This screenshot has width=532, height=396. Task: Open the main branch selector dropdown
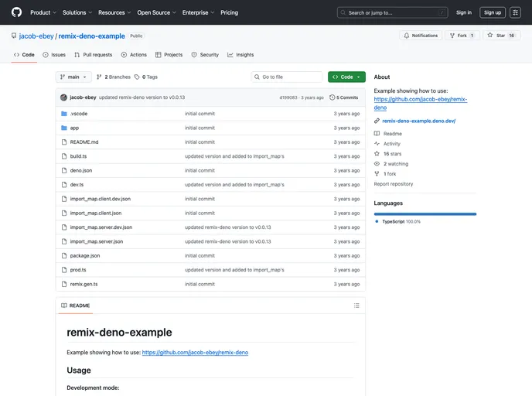[73, 77]
